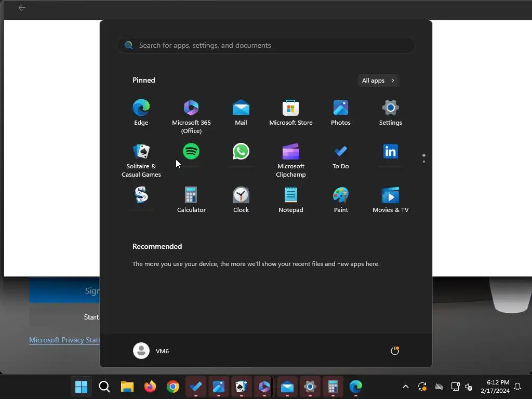
Task: Open Movies & TV pinned app
Action: (391, 200)
